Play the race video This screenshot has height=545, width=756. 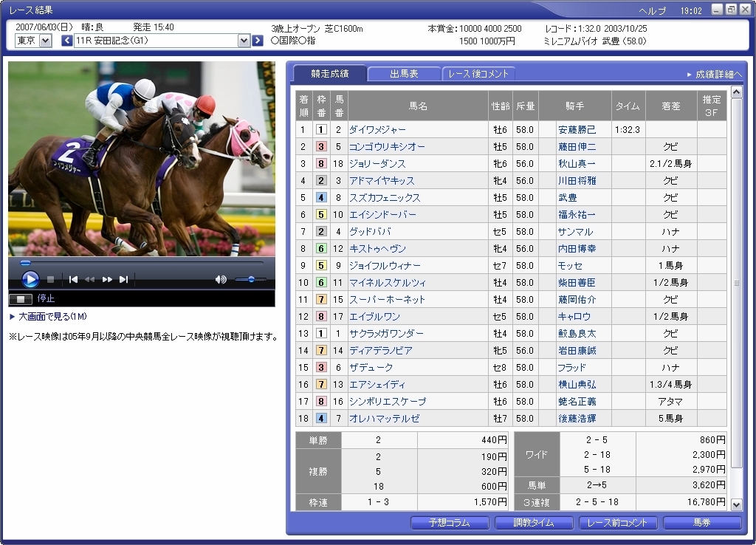pyautogui.click(x=30, y=278)
